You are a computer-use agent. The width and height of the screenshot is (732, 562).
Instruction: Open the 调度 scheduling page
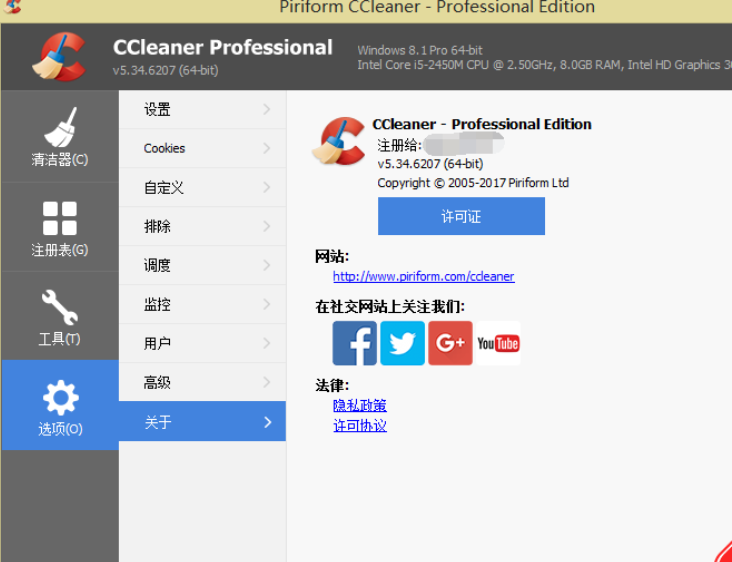(x=203, y=265)
